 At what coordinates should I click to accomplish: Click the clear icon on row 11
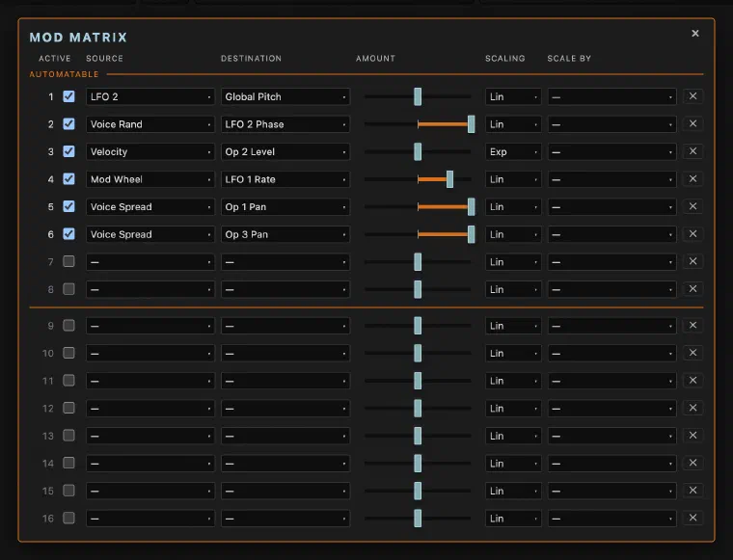pos(692,380)
